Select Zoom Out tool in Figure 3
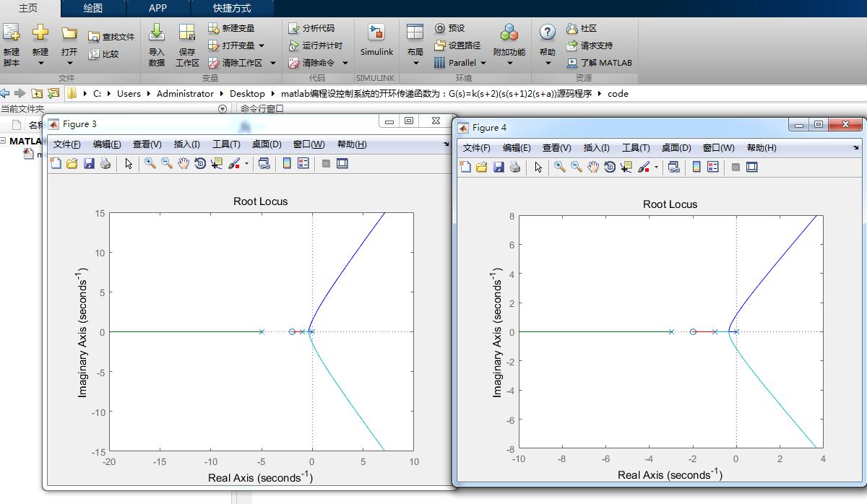Screen dimensions: 867x504 coord(167,164)
